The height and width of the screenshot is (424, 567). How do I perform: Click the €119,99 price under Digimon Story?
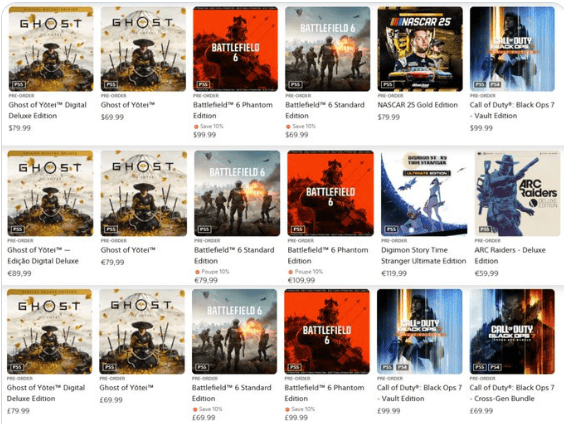(394, 274)
